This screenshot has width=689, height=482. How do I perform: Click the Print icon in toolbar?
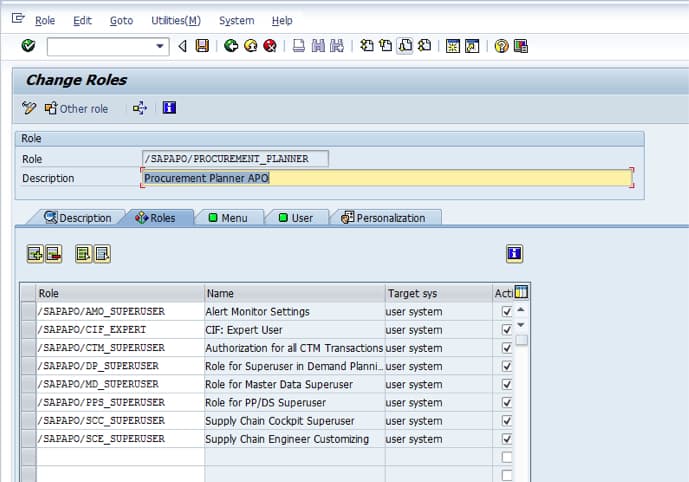(299, 46)
